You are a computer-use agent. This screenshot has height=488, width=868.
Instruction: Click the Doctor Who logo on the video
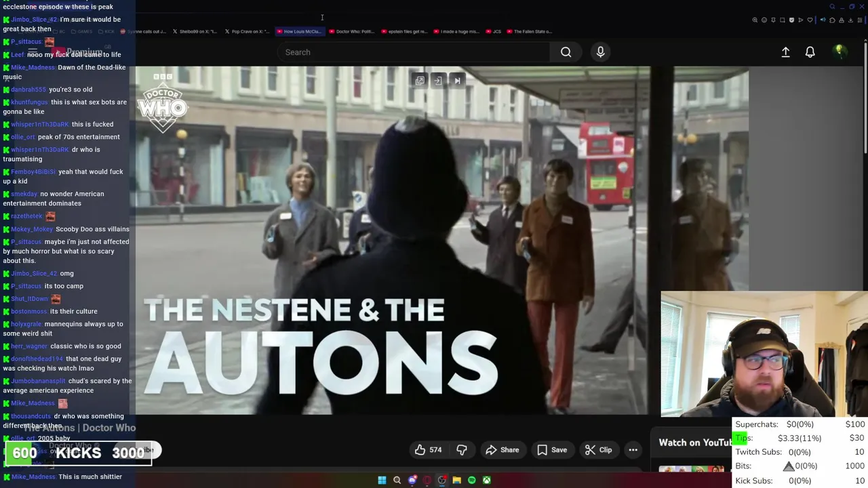click(x=162, y=103)
